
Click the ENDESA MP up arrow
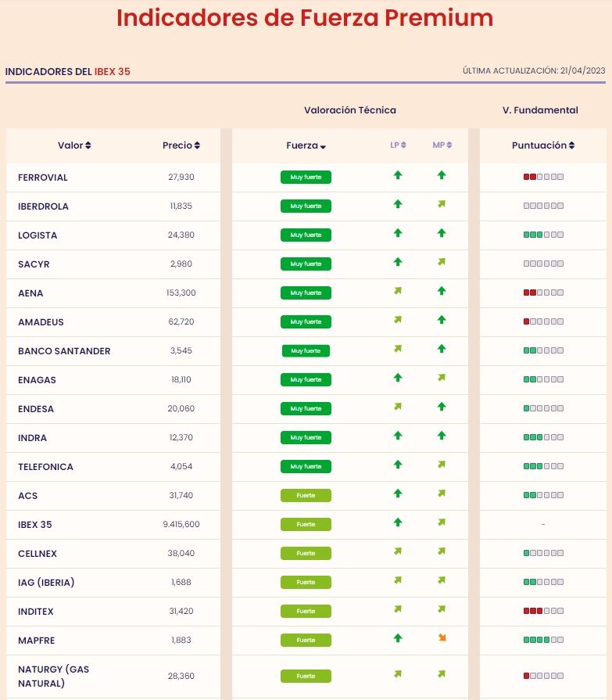pyautogui.click(x=442, y=407)
